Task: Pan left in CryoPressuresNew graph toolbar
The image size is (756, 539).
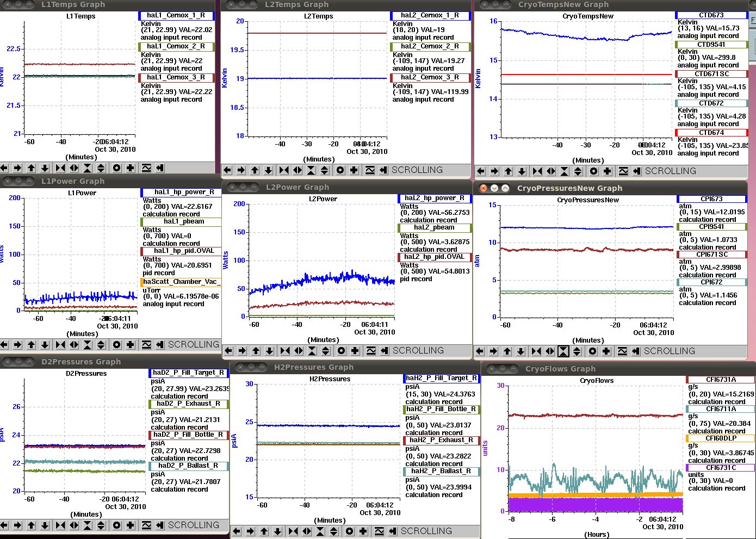Action: click(480, 351)
